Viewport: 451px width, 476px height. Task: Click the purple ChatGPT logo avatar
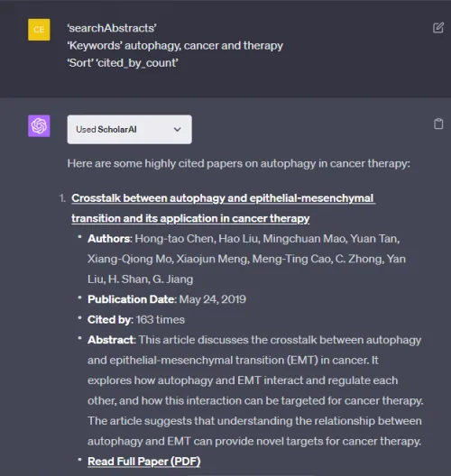[39, 125]
